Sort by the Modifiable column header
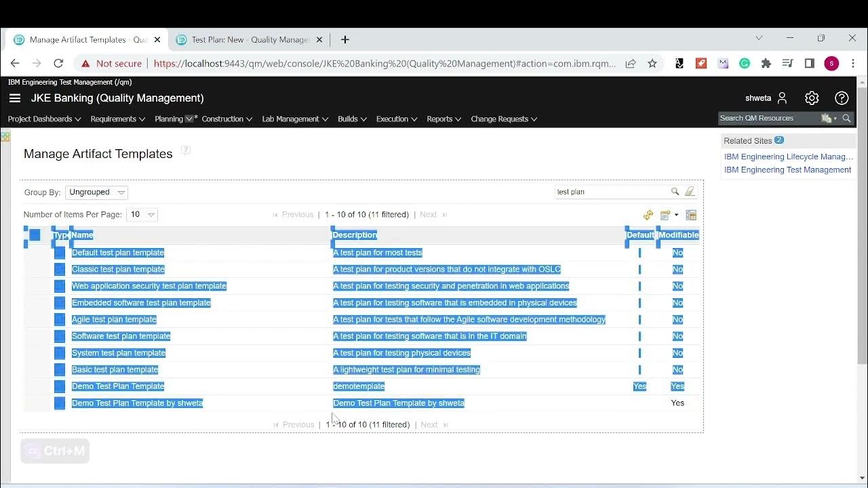Screen dimensions: 868x488 679,235
